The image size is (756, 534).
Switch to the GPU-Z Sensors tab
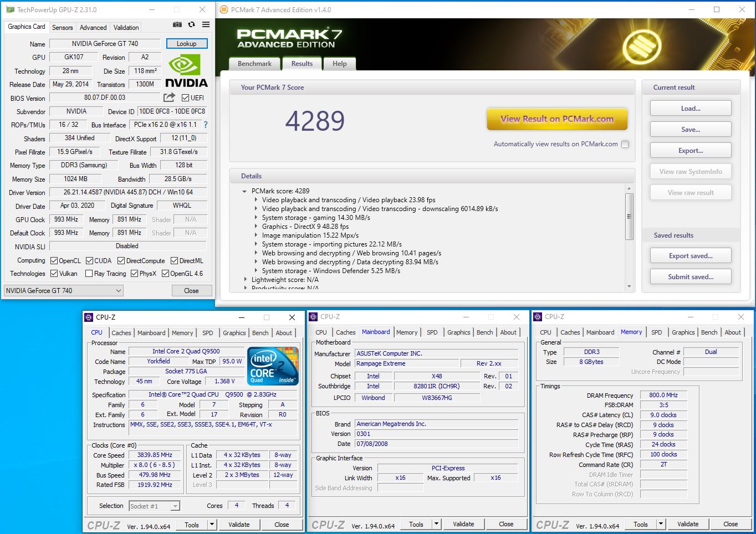[x=62, y=28]
